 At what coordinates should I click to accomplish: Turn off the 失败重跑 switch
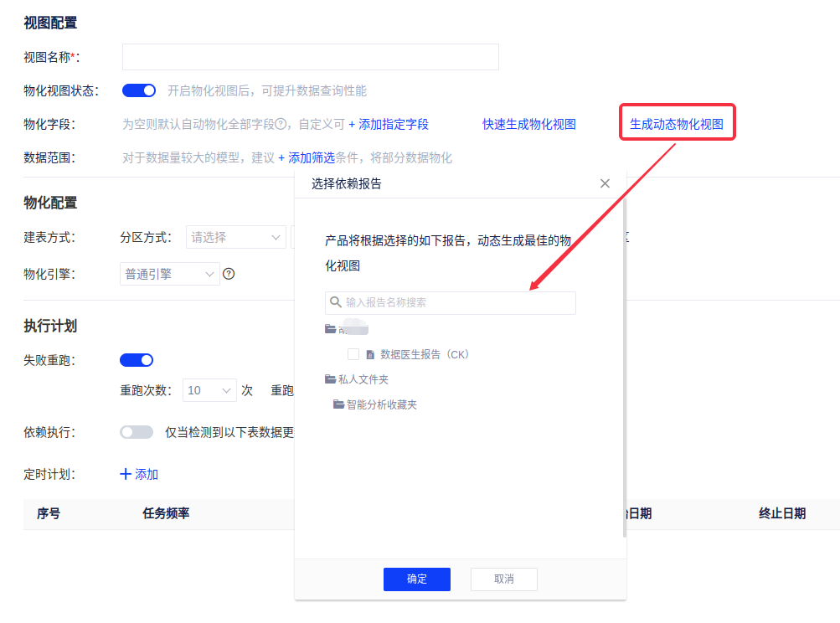click(x=137, y=360)
